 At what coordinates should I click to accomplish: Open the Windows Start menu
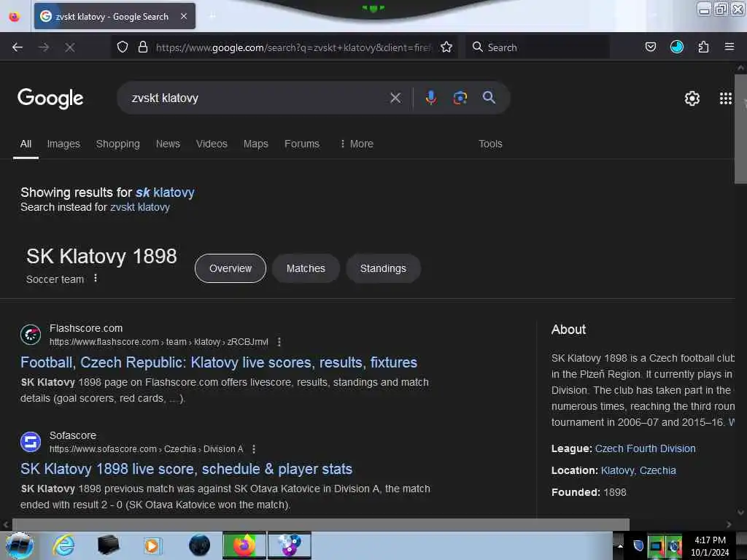pos(20,545)
